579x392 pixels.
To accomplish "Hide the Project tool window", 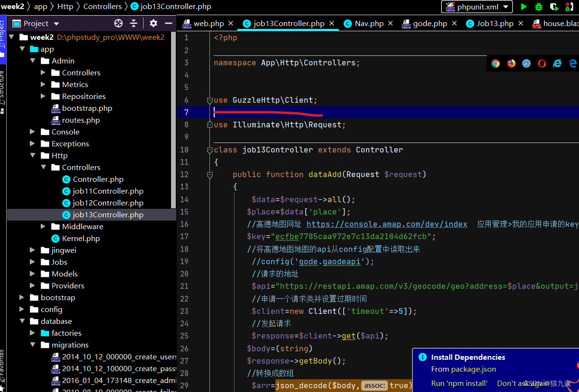I will coord(168,23).
